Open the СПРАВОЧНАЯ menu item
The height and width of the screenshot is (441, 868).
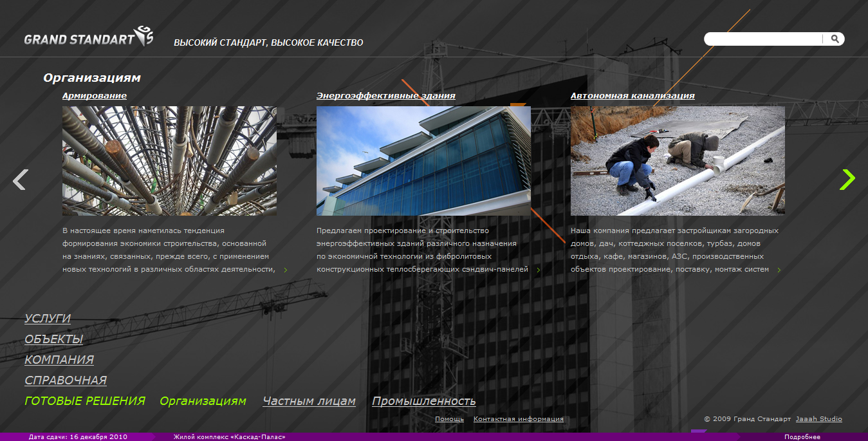[x=66, y=380]
